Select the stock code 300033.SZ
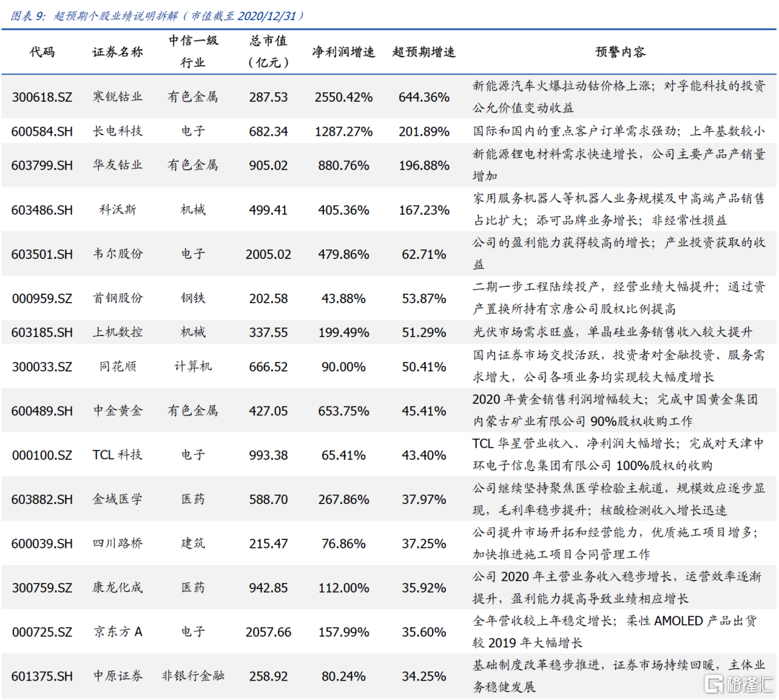The width and height of the screenshot is (779, 700). 42,367
